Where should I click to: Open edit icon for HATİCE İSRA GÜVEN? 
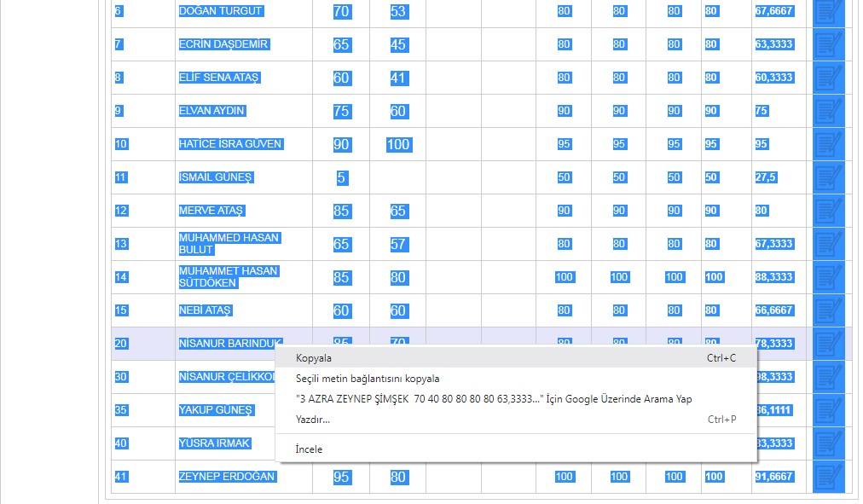827,144
